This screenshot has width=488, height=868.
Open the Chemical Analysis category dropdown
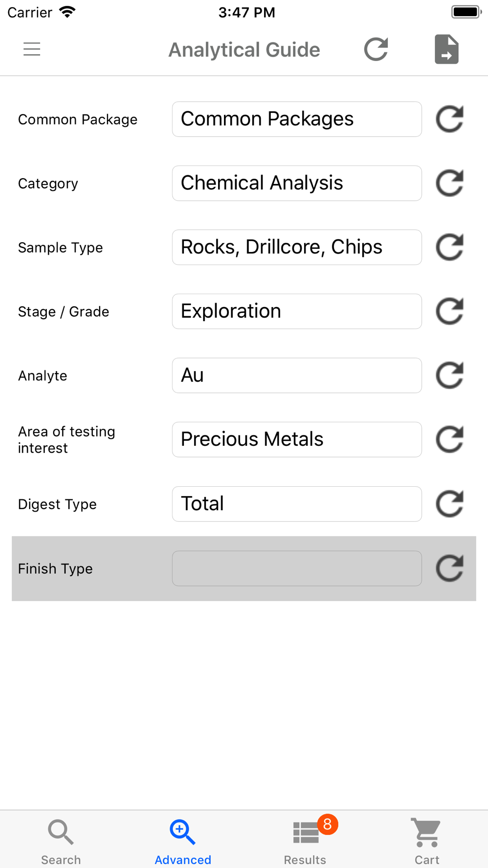[x=297, y=183]
